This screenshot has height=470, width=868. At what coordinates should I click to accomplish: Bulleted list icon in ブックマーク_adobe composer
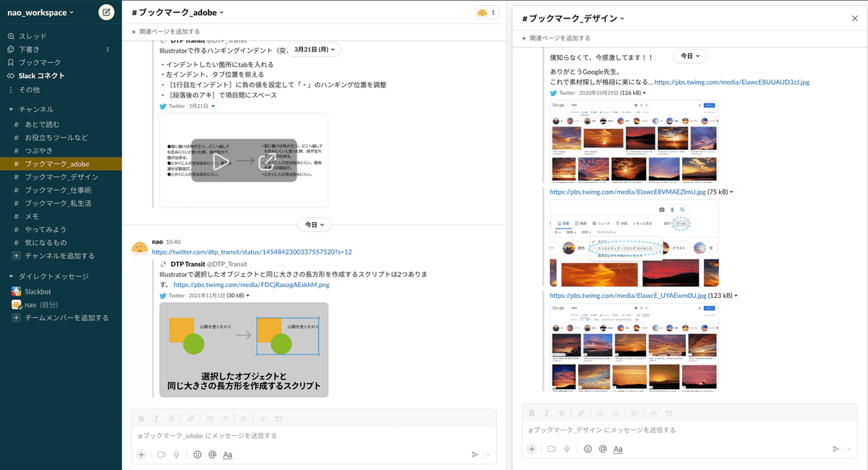click(x=225, y=419)
